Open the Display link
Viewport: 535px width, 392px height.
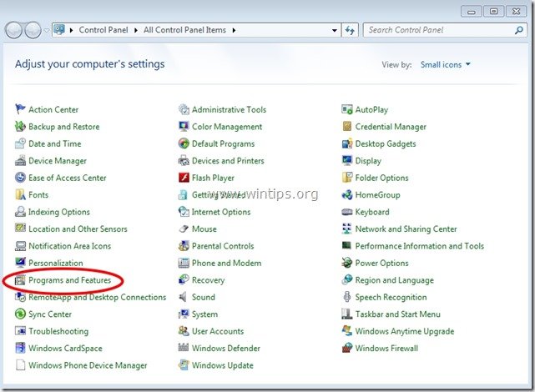click(x=368, y=160)
